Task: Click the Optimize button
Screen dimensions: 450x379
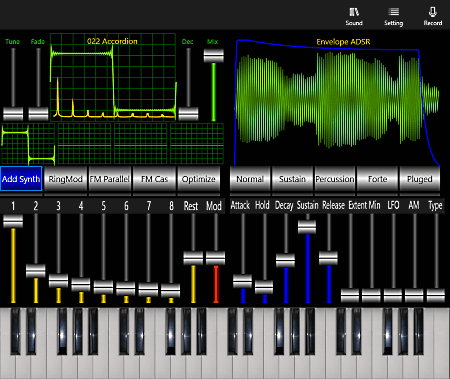Action: pyautogui.click(x=199, y=179)
